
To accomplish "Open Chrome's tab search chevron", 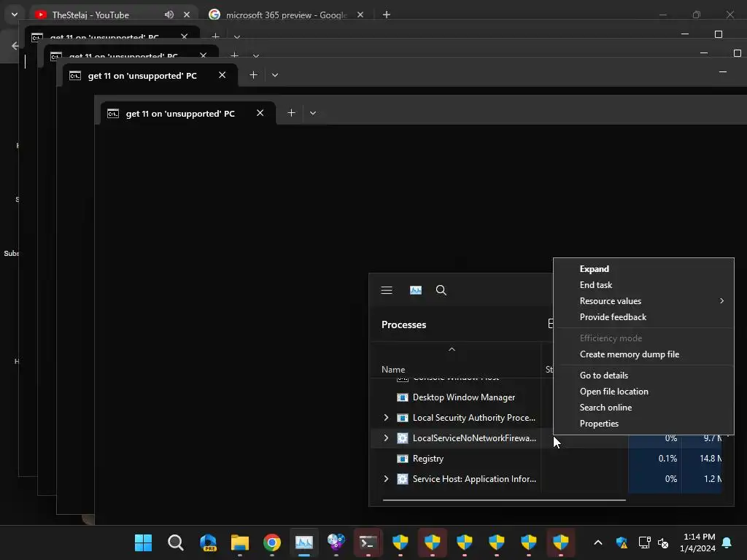I will [15, 15].
